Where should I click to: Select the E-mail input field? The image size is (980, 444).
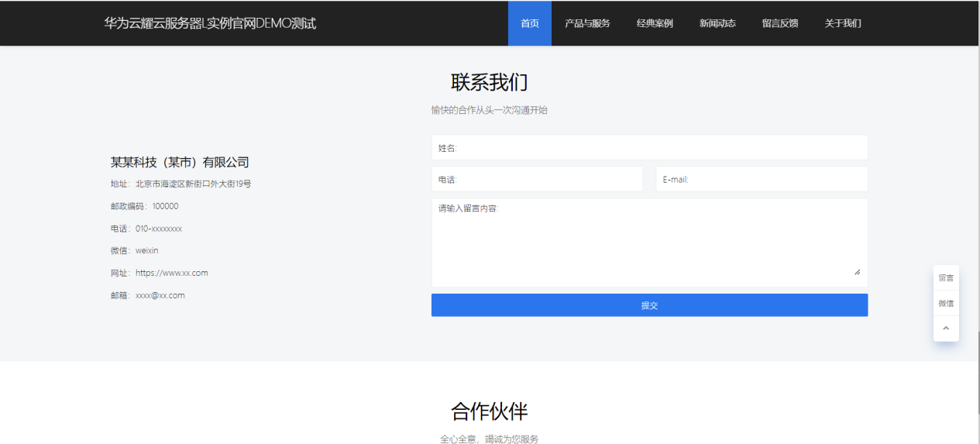tap(762, 179)
